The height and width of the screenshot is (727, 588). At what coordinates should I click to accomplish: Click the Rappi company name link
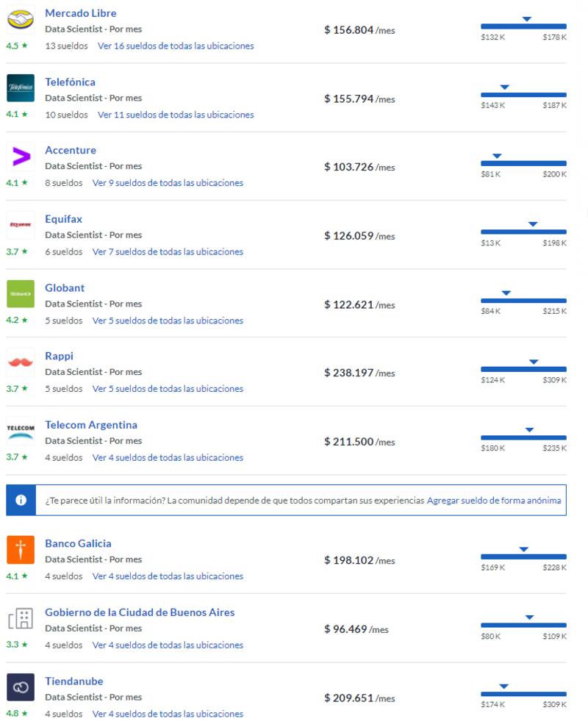[60, 356]
